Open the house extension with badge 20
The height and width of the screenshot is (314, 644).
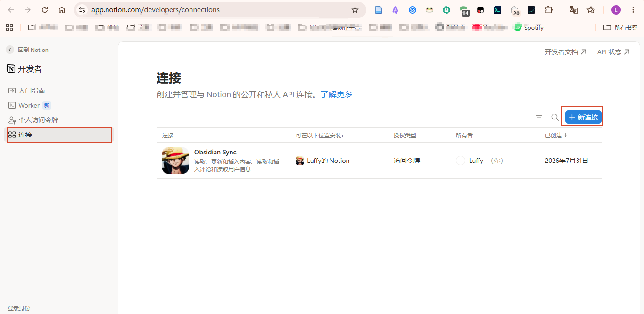[515, 10]
